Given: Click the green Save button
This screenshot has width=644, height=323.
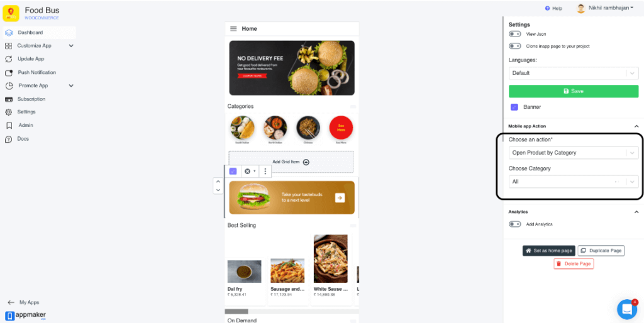Looking at the screenshot, I should click(x=574, y=91).
